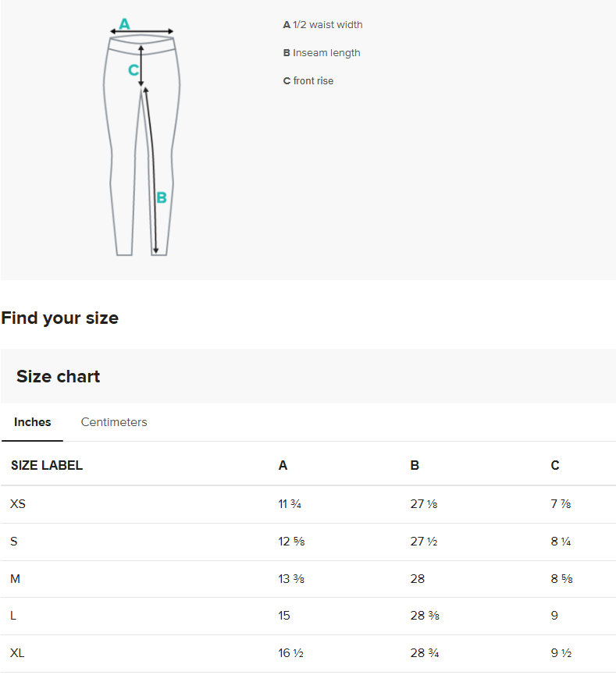Click the Inseam length legend
Screen dimensions: 616x675
pyautogui.click(x=322, y=53)
